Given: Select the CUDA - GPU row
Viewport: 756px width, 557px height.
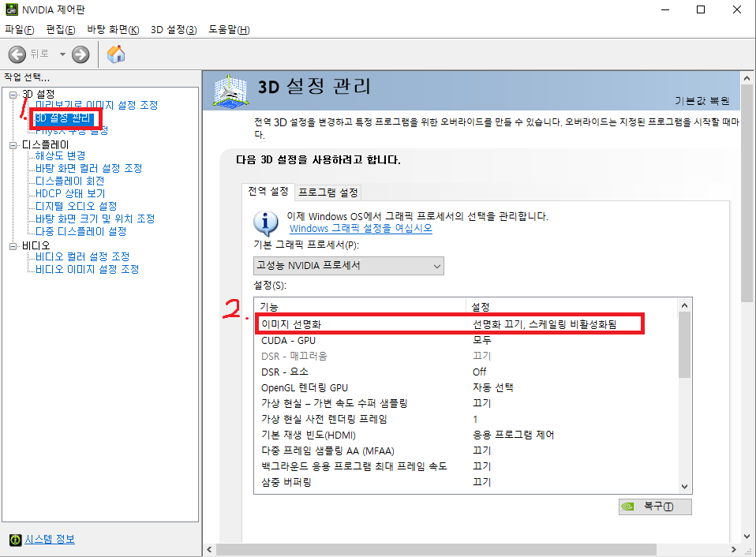Looking at the screenshot, I should 466,341.
